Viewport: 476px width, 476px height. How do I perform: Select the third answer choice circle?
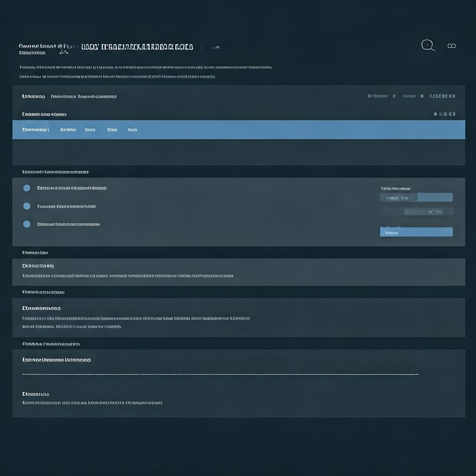[x=26, y=224]
